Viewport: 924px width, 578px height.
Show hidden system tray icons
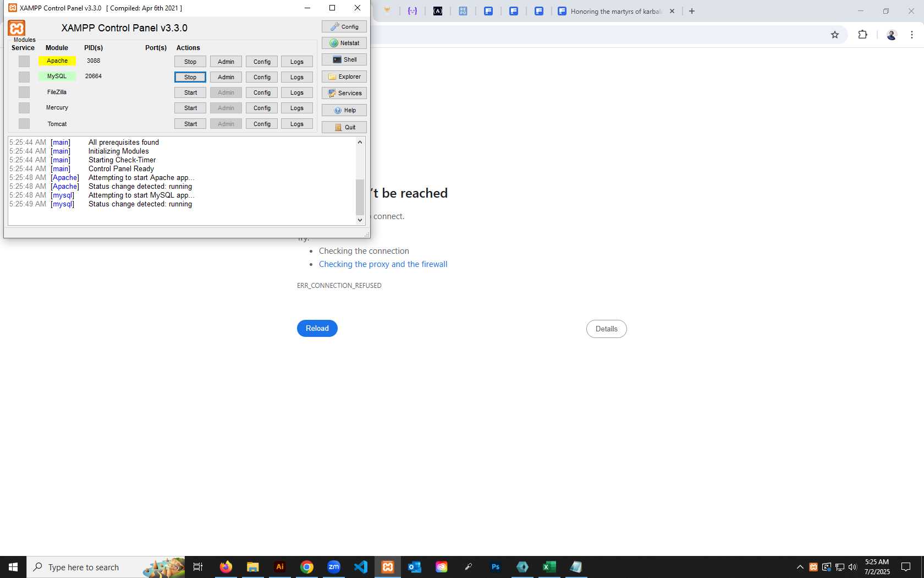point(800,567)
